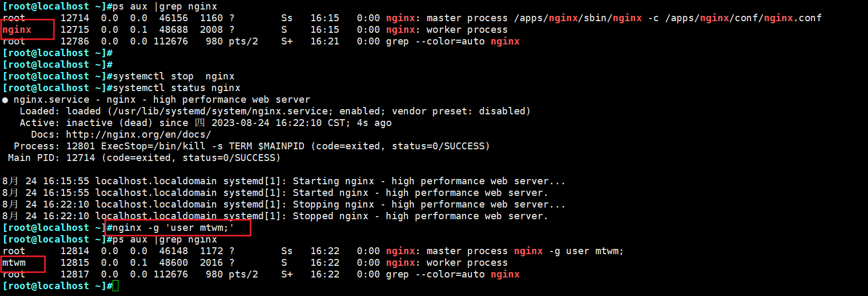The height and width of the screenshot is (296, 868).
Task: Click the systemctl stop nginx command text
Action: [x=173, y=76]
